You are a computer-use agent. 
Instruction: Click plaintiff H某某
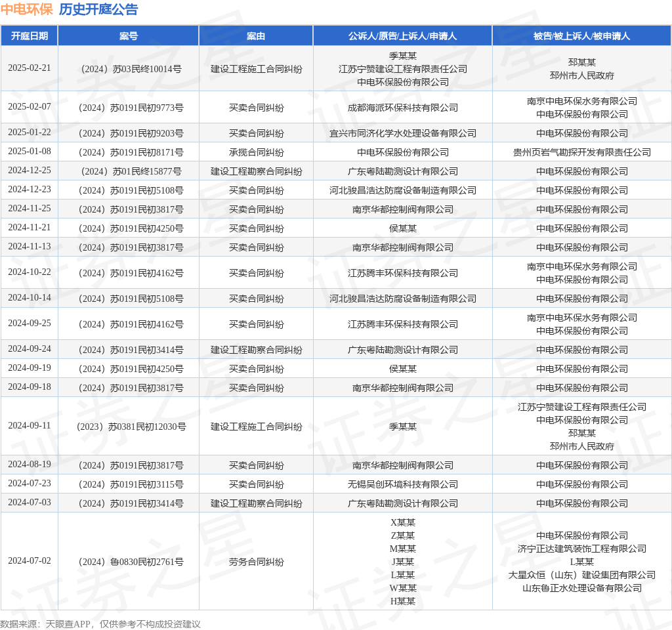[x=402, y=601]
